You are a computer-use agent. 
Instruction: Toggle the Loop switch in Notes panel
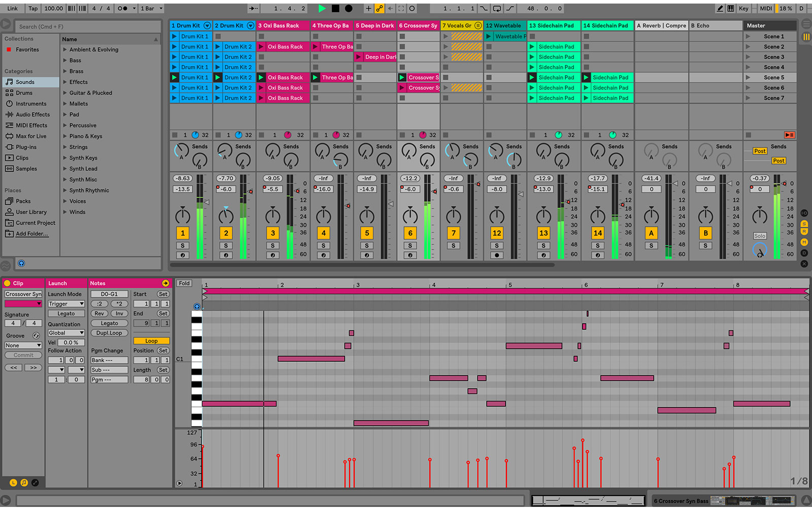coord(151,341)
